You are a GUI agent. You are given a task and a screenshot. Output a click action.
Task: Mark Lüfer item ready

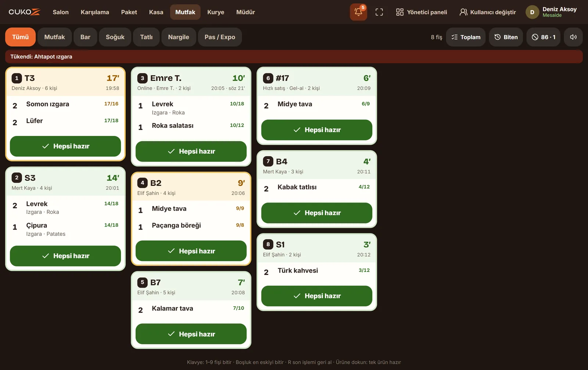(x=65, y=122)
